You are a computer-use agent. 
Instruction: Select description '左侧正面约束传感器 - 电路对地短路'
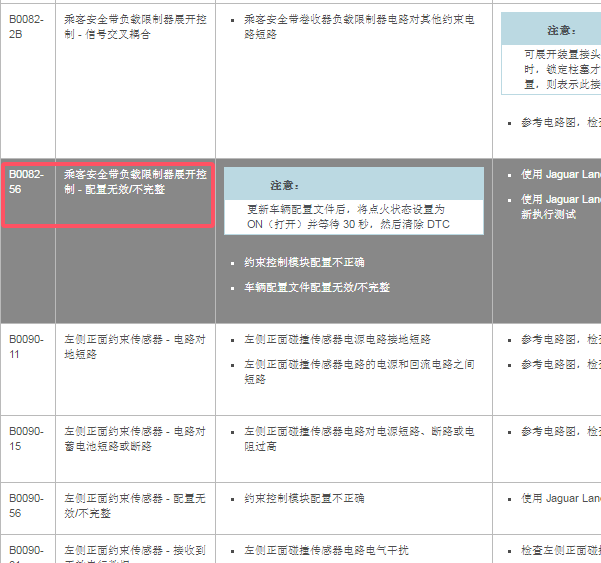pos(135,346)
